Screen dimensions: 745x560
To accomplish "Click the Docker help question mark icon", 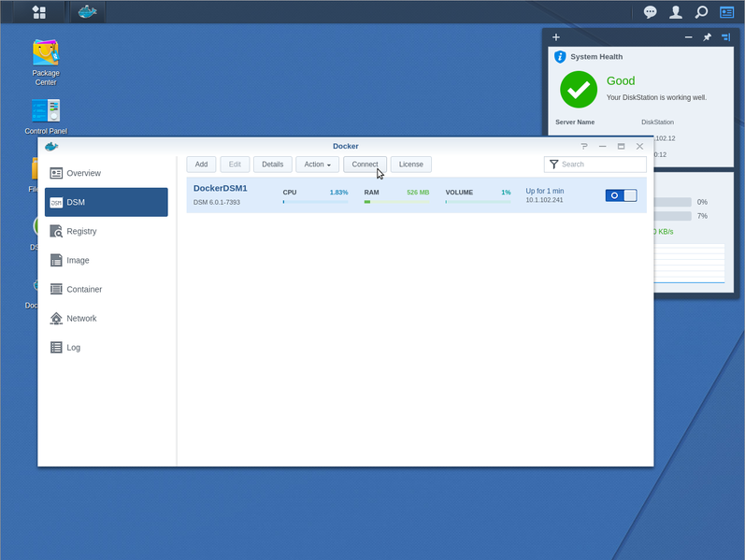I will 584,147.
